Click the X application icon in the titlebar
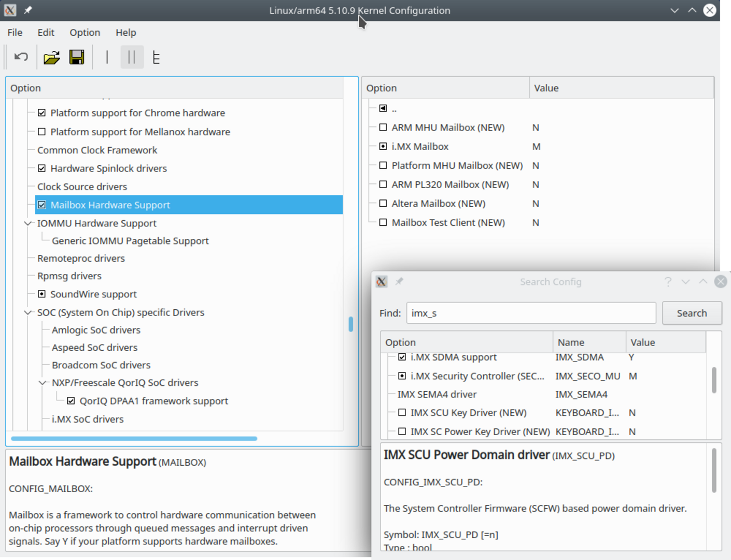Screen dimensions: 731x560 point(9,10)
